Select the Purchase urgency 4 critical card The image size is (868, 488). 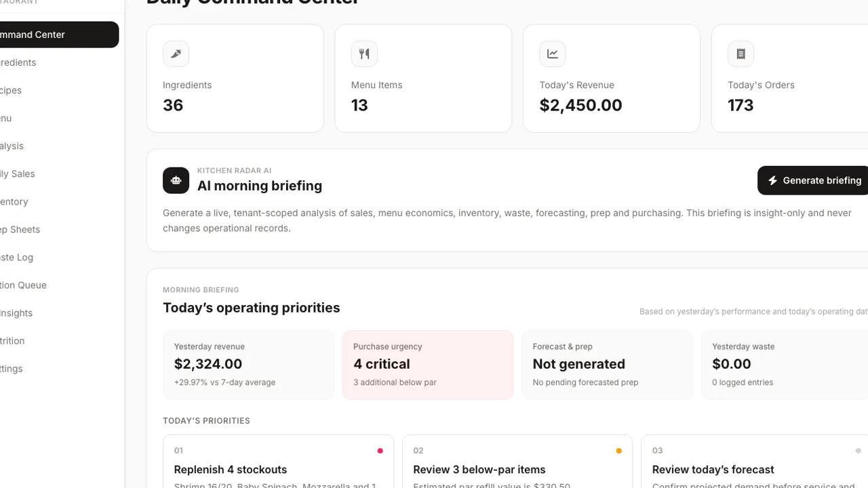tap(428, 365)
